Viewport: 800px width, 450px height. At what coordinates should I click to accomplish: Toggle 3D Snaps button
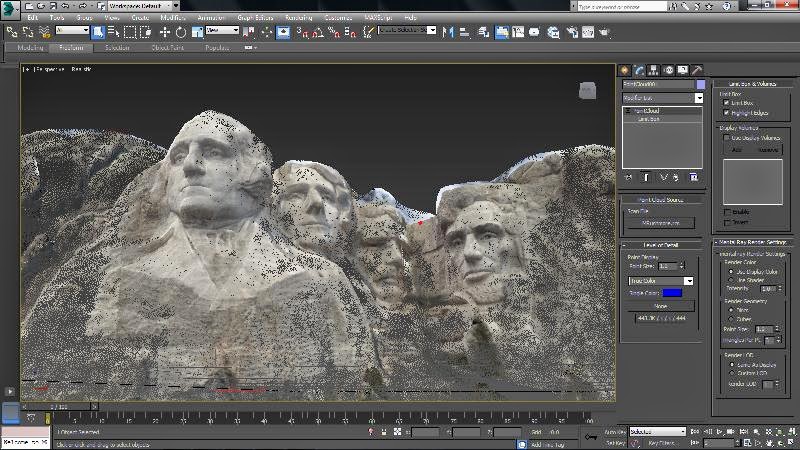[303, 32]
